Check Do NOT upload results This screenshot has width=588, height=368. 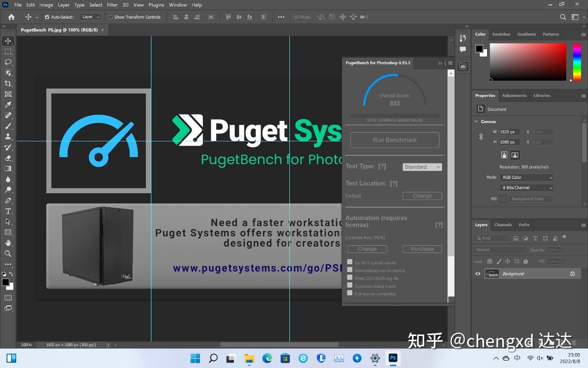(350, 262)
